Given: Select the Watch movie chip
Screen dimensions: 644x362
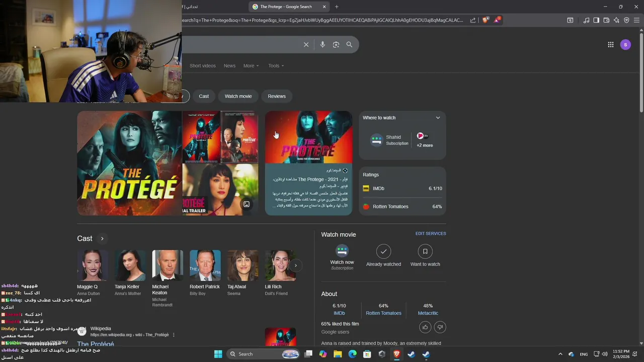Looking at the screenshot, I should 238,96.
